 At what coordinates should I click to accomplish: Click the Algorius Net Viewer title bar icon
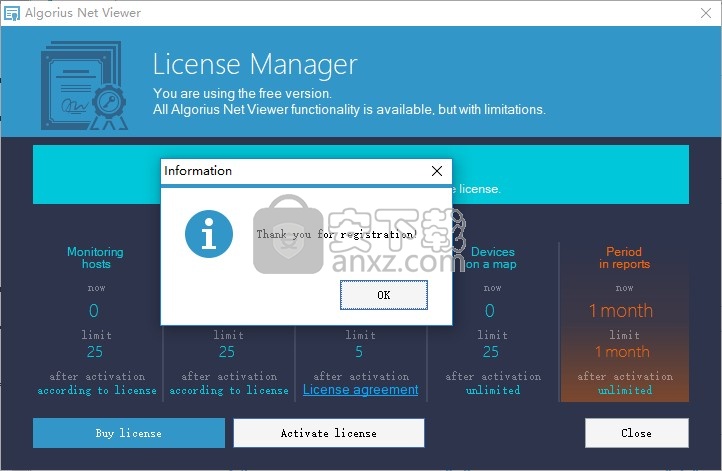click(x=12, y=13)
